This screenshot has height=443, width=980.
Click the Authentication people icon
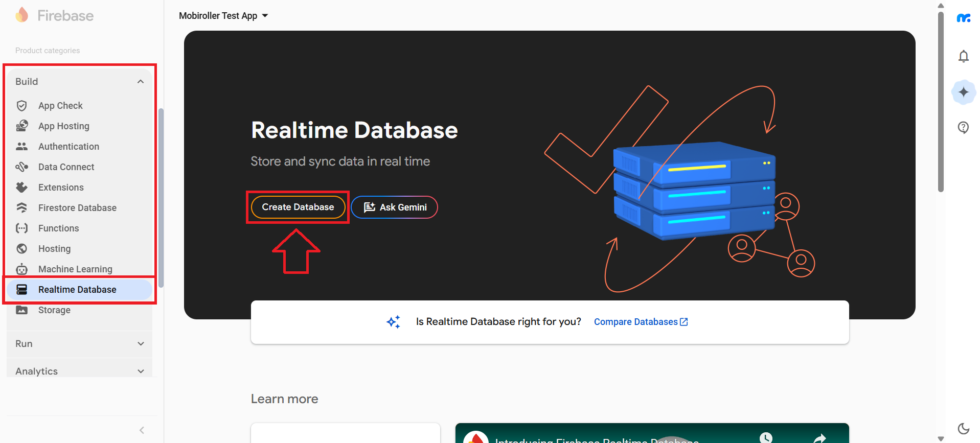(x=21, y=146)
